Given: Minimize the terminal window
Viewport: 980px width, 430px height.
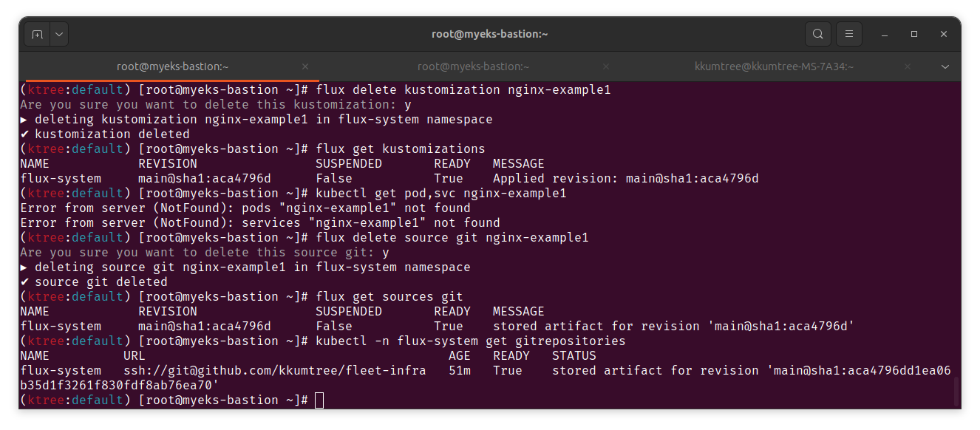Looking at the screenshot, I should click(x=885, y=34).
